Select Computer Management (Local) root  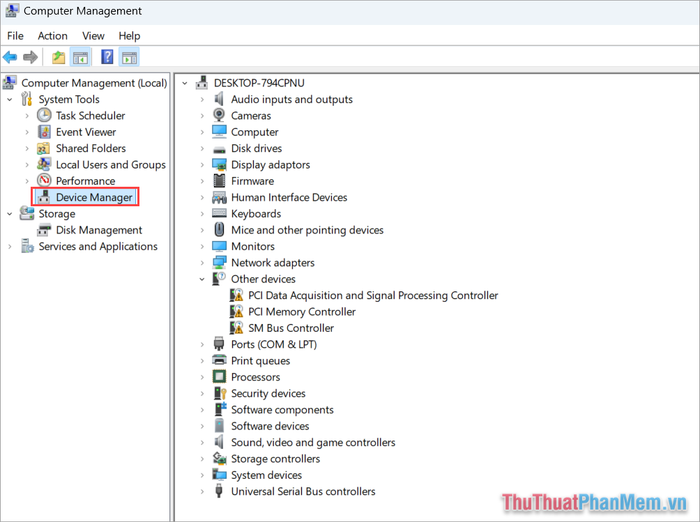tap(94, 83)
